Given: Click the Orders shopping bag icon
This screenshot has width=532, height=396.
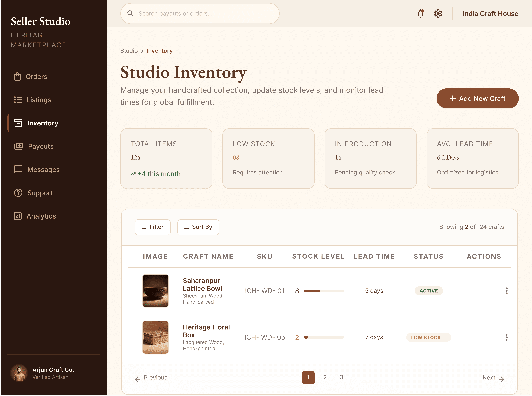Looking at the screenshot, I should pos(17,76).
